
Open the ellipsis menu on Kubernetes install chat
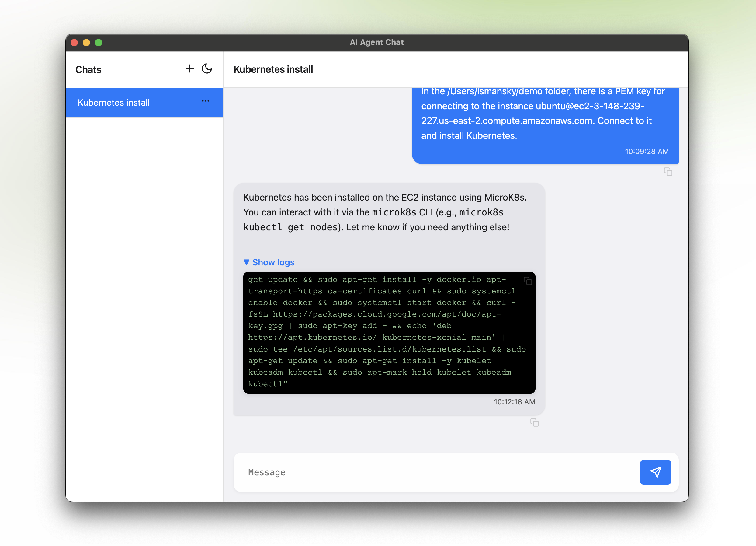[x=205, y=101]
